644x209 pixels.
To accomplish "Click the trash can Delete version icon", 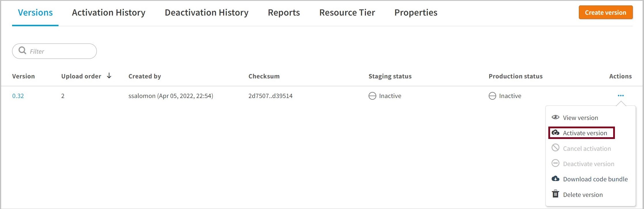I will [555, 194].
